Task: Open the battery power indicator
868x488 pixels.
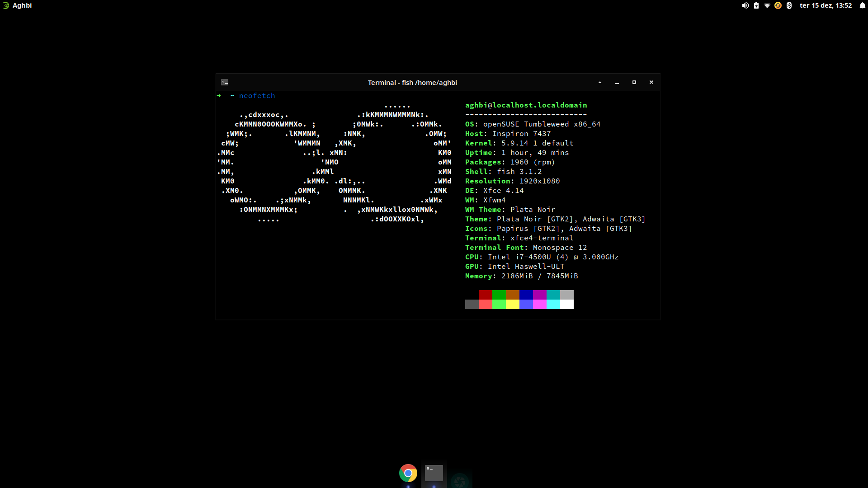Action: [756, 5]
